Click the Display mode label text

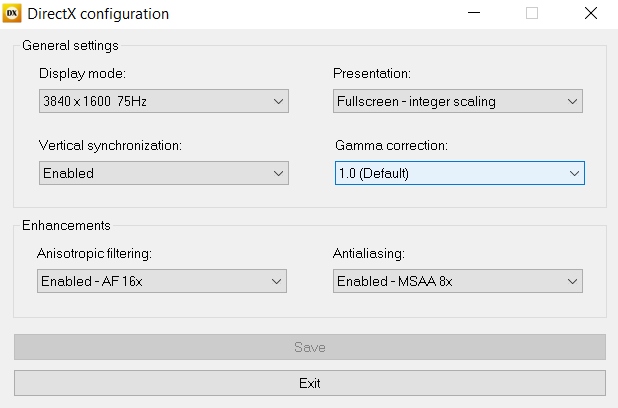83,74
